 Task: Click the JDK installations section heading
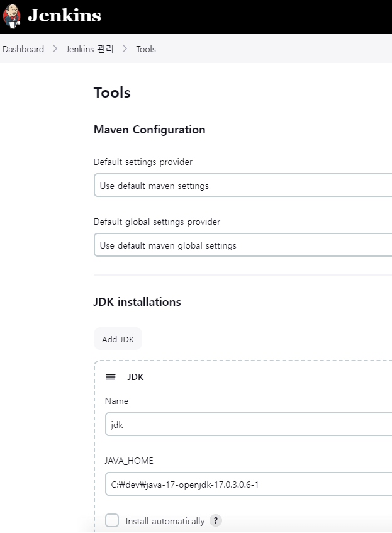(x=137, y=302)
